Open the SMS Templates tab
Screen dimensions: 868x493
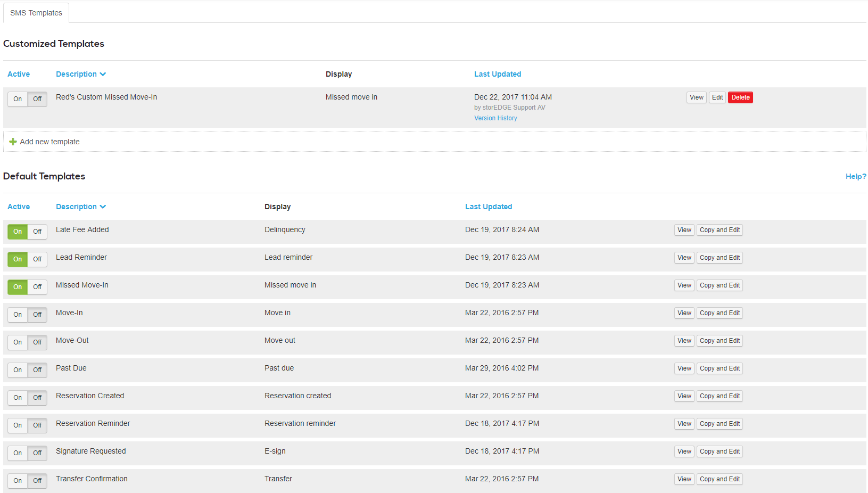[36, 13]
